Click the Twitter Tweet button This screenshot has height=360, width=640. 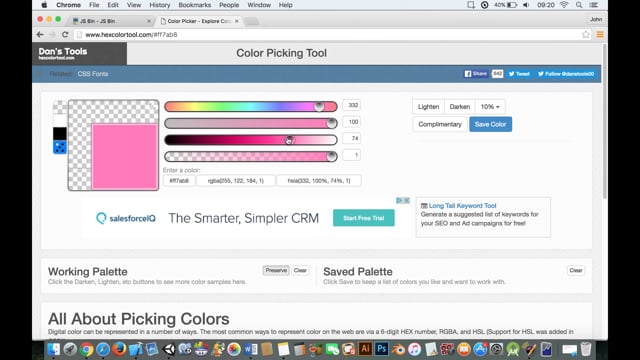coord(519,74)
